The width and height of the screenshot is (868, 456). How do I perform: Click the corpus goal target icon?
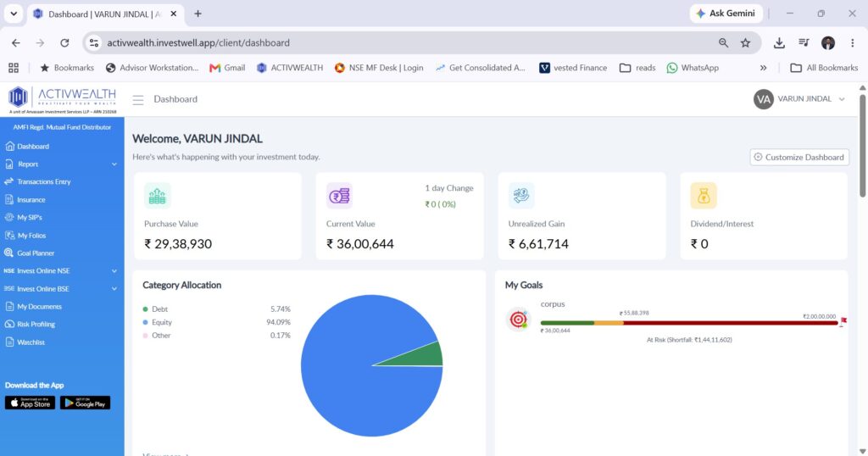click(x=518, y=320)
